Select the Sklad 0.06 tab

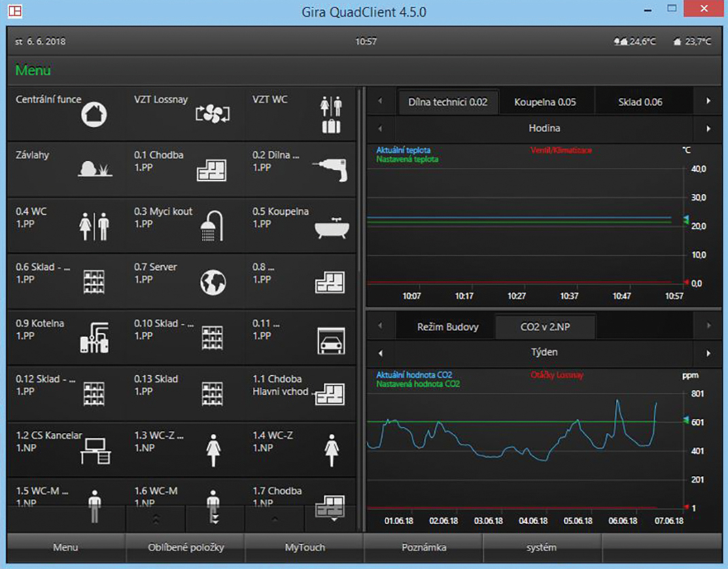click(x=640, y=102)
